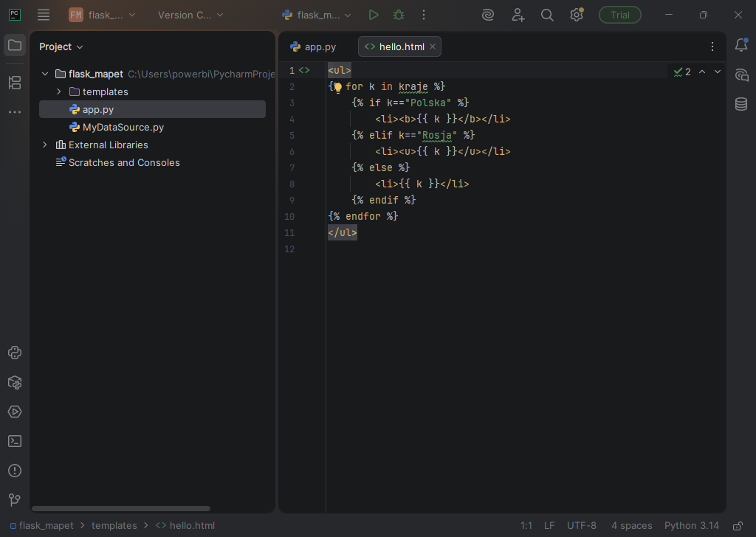The width and height of the screenshot is (756, 537).
Task: Open the Project view dropdown
Action: click(61, 46)
